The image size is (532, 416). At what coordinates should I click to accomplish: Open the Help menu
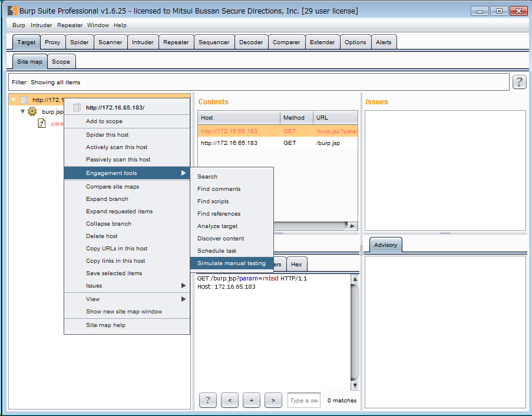click(120, 25)
